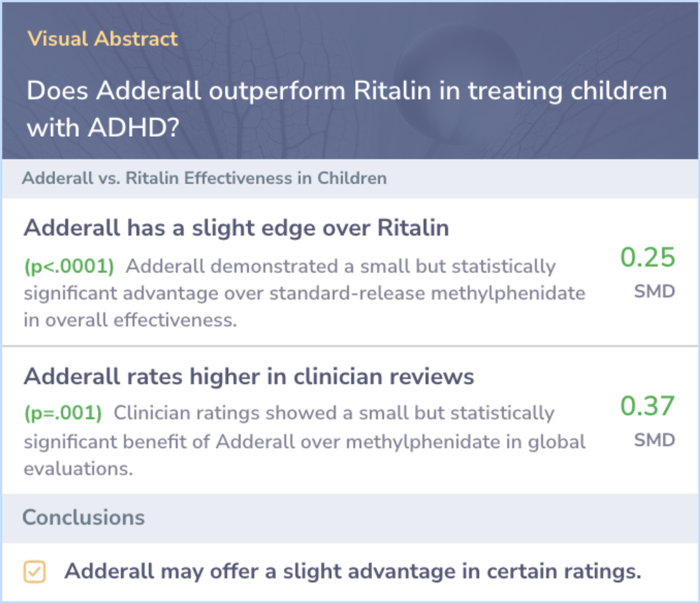Click the Visual Abstract label

point(102,39)
